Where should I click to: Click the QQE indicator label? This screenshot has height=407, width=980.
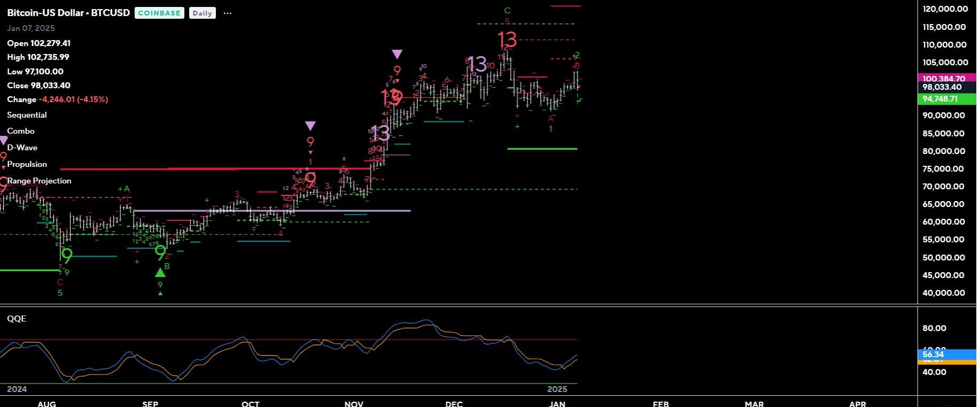(17, 319)
